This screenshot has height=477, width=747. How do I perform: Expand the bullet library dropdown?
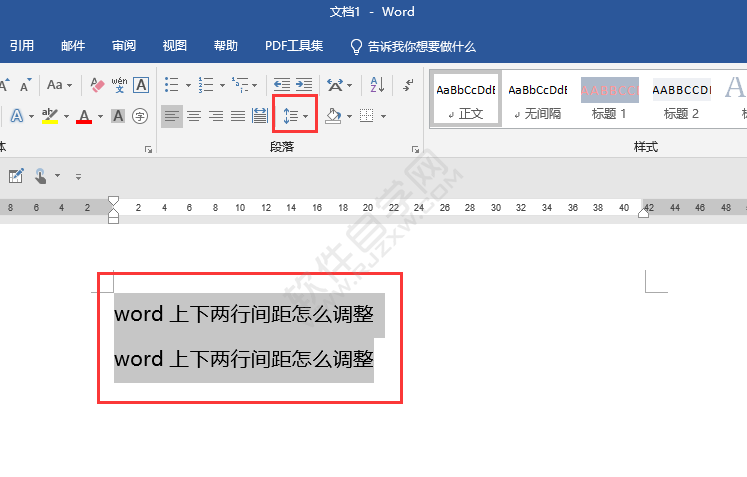(x=188, y=85)
